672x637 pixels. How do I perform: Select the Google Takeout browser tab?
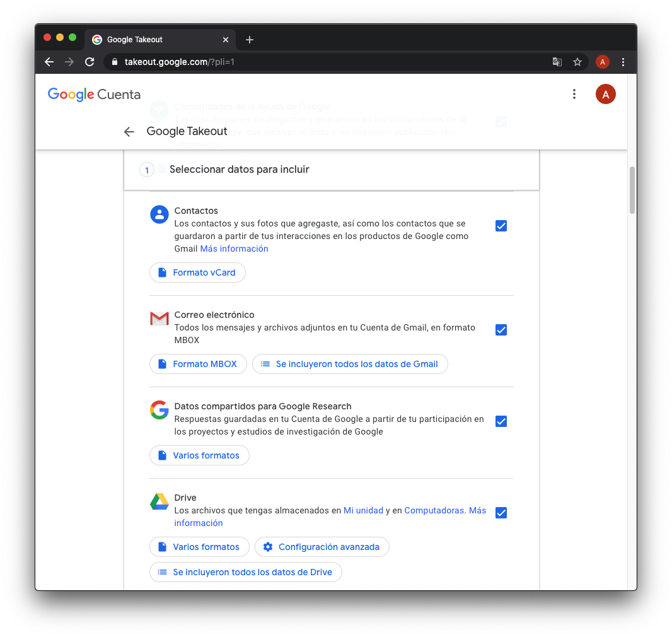[160, 40]
